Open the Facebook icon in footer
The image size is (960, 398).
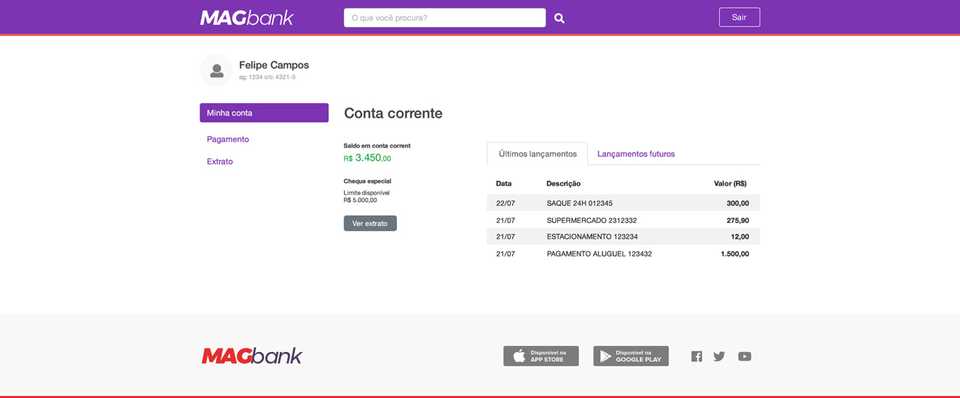click(x=697, y=356)
